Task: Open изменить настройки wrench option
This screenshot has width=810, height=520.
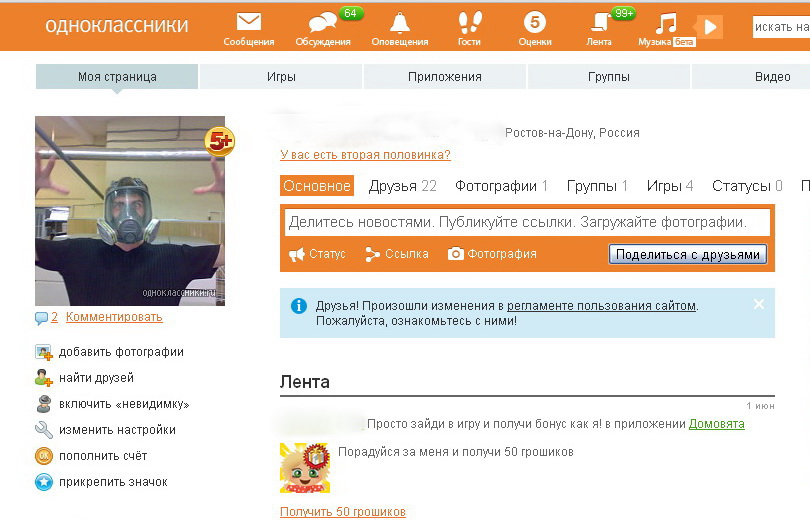Action: pyautogui.click(x=116, y=430)
